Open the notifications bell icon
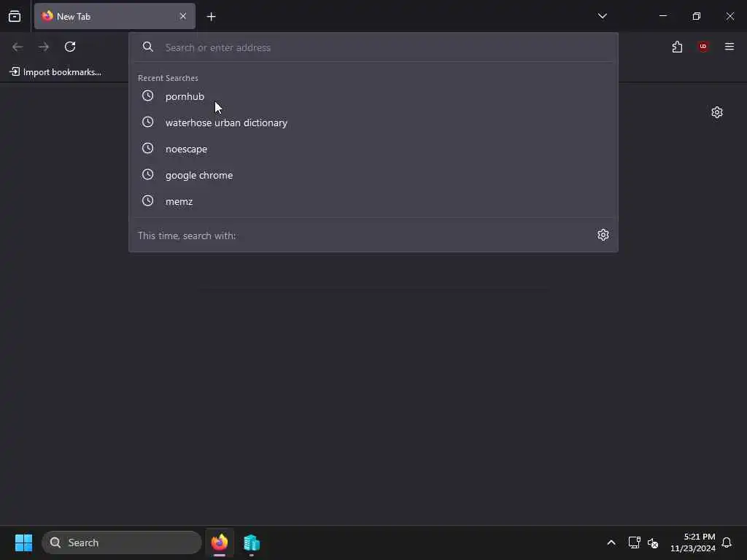This screenshot has width=747, height=560. point(727,542)
